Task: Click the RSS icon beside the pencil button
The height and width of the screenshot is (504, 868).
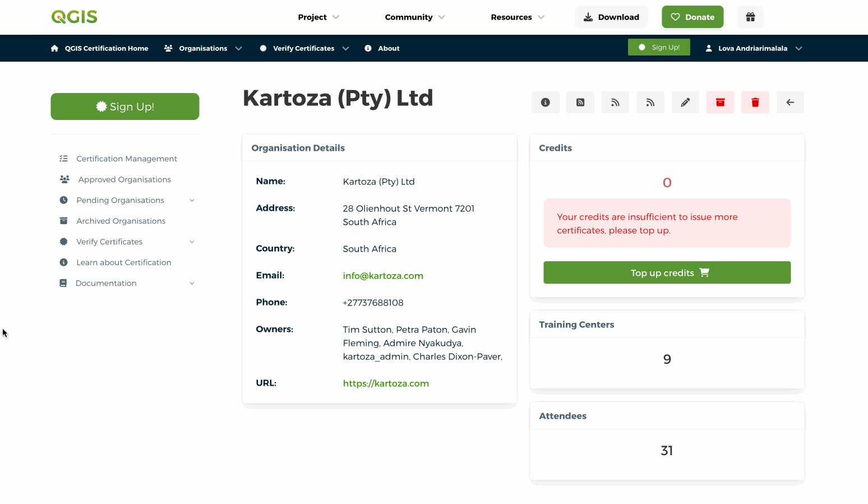Action: [x=650, y=103]
